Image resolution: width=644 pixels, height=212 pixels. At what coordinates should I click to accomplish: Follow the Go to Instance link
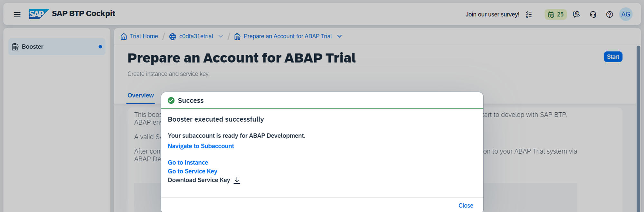[188, 163]
